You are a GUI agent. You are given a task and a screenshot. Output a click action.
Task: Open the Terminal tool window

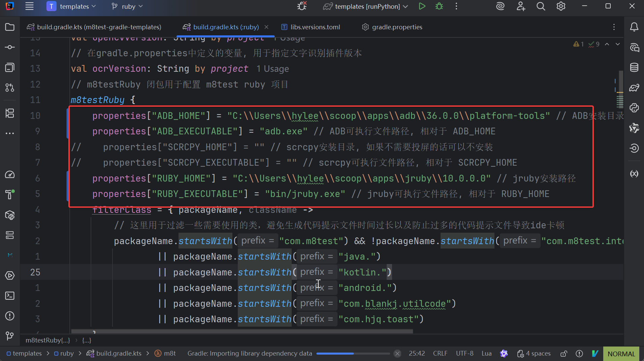[x=10, y=296]
